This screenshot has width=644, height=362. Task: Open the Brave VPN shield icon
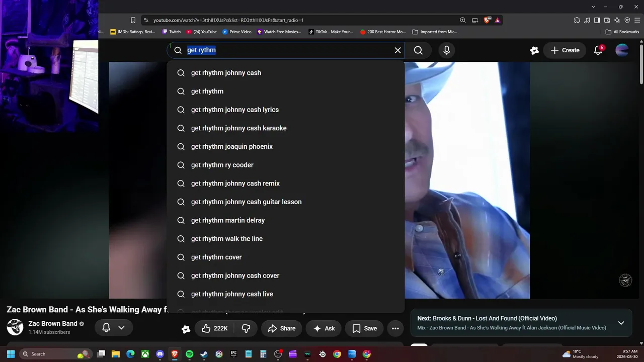click(x=627, y=20)
